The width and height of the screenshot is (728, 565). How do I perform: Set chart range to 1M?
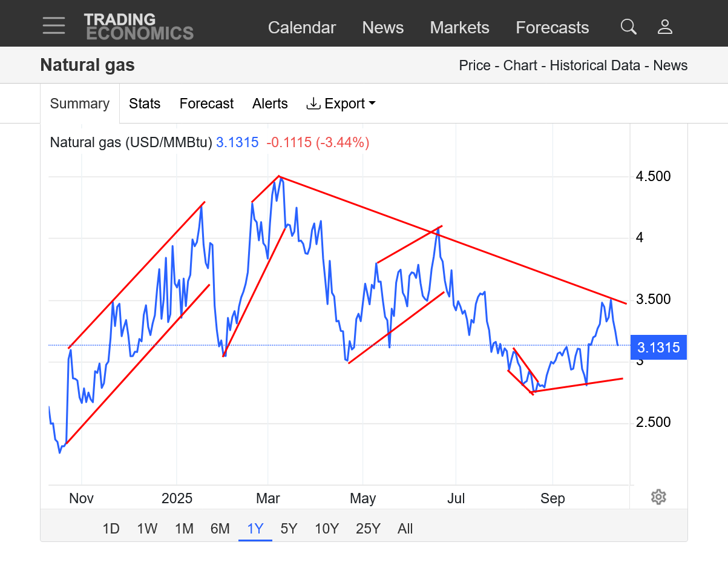(184, 529)
